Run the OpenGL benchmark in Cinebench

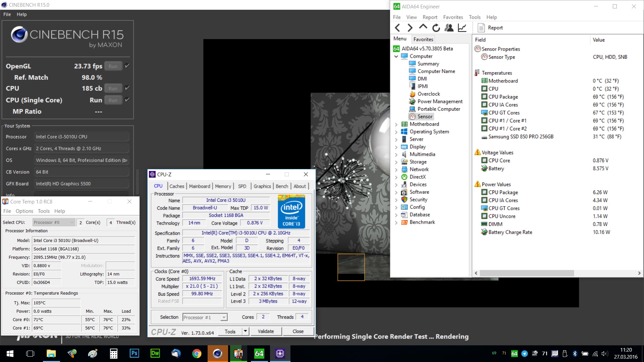click(113, 66)
